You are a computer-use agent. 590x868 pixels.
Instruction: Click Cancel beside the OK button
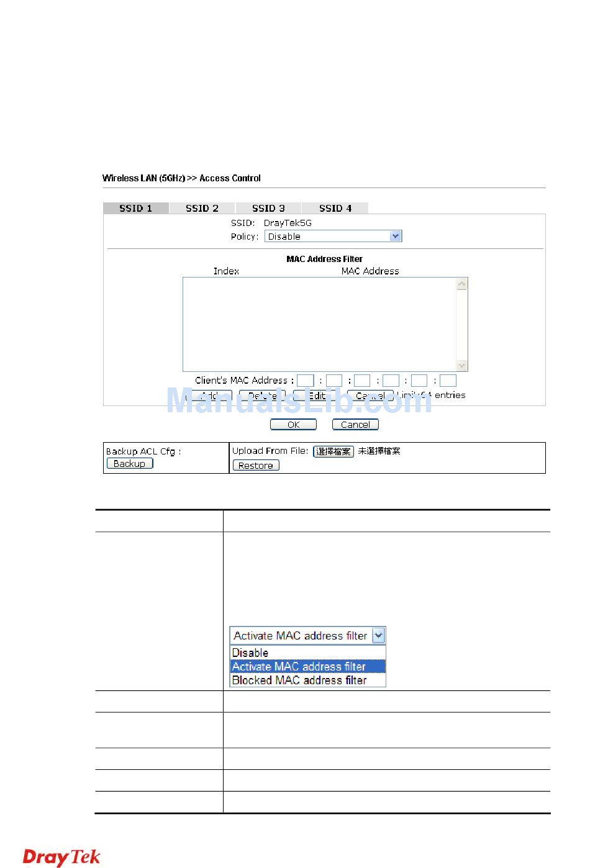[355, 425]
